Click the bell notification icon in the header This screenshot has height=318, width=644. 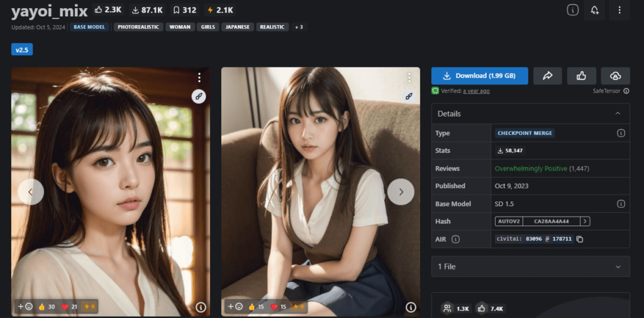pyautogui.click(x=594, y=10)
